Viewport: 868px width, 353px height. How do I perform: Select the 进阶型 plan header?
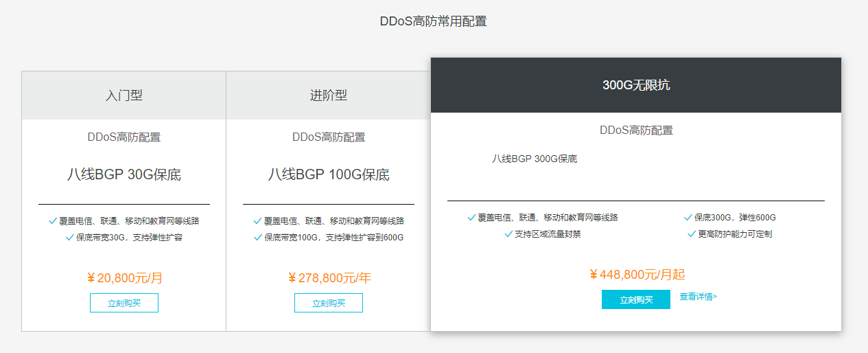329,95
